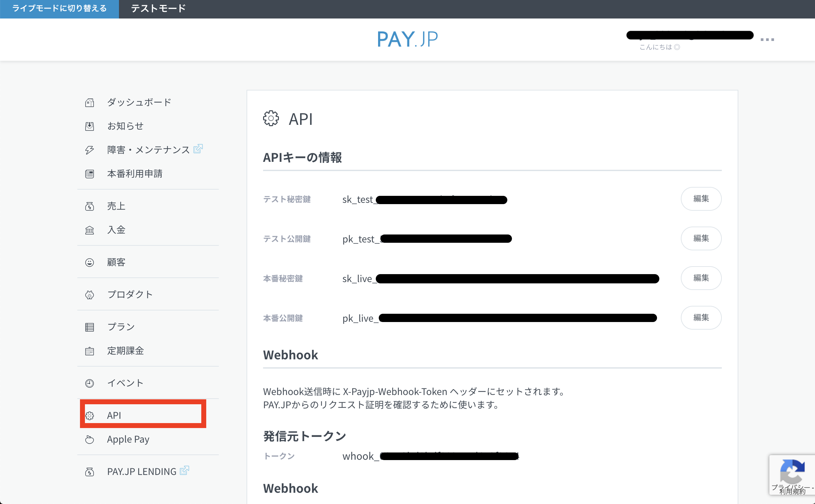Image resolution: width=815 pixels, height=504 pixels.
Task: Edit the テスト秘密鍵 key
Action: tap(701, 199)
